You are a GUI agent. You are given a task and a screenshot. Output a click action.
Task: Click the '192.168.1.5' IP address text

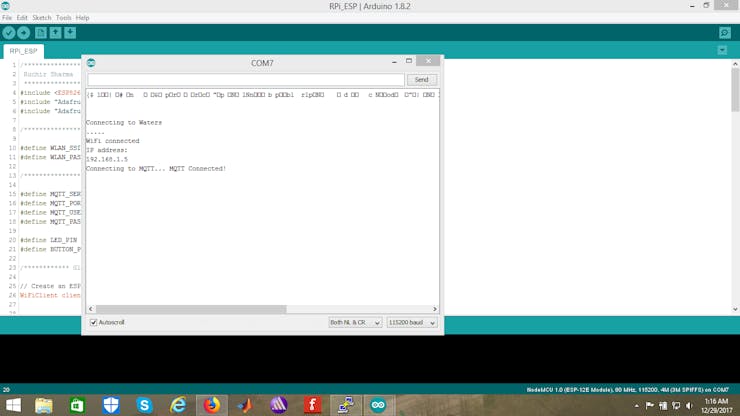(x=107, y=160)
